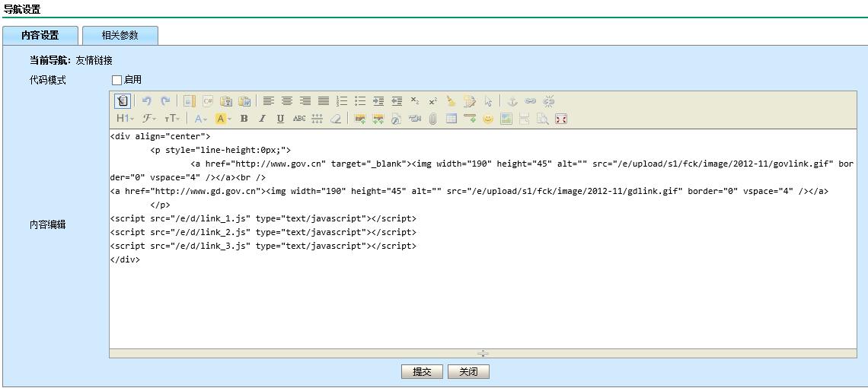Open the font size dropdown
Screen dimensions: 868x388
click(172, 119)
